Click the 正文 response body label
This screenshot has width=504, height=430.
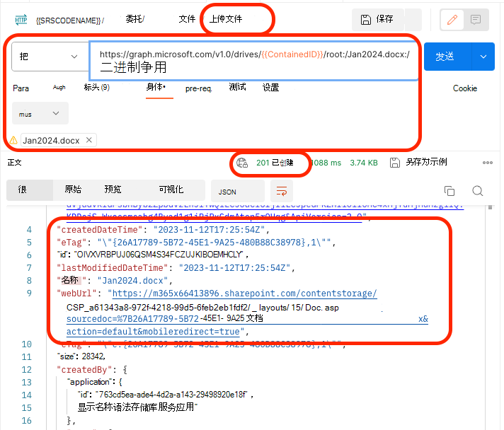coord(14,163)
